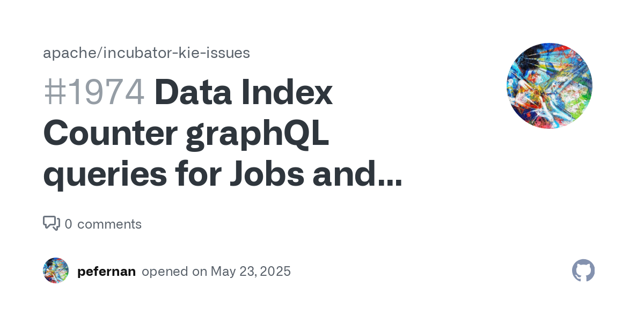The height and width of the screenshot is (322, 644).
Task: Select the gray #1974 issue number
Action: click(x=94, y=93)
